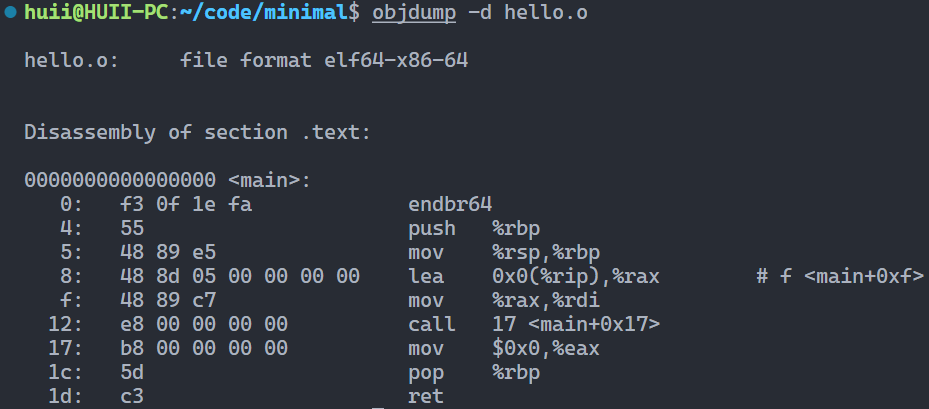Click the mov %rsp,%rbp instruction
The height and width of the screenshot is (409, 929).
[x=504, y=253]
